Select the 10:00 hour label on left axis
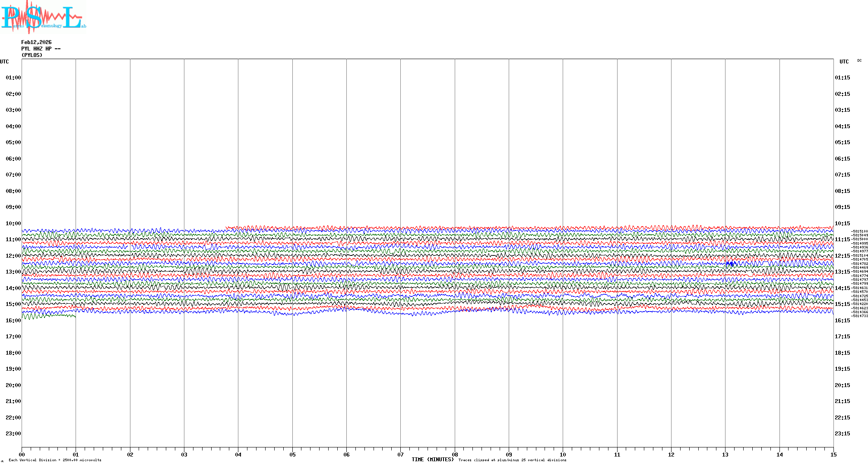Screen dimensions: 868x466 [13, 224]
